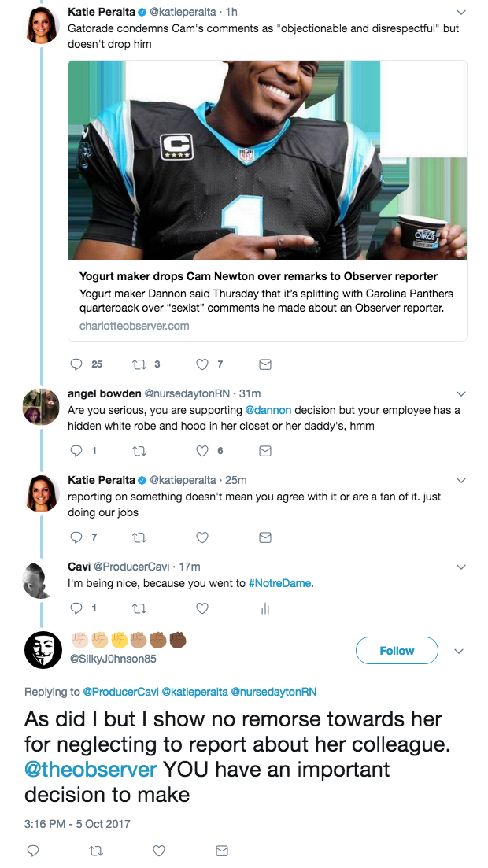Like angel bowden's reply tweet
The width and height of the screenshot is (488, 868).
[x=203, y=451]
